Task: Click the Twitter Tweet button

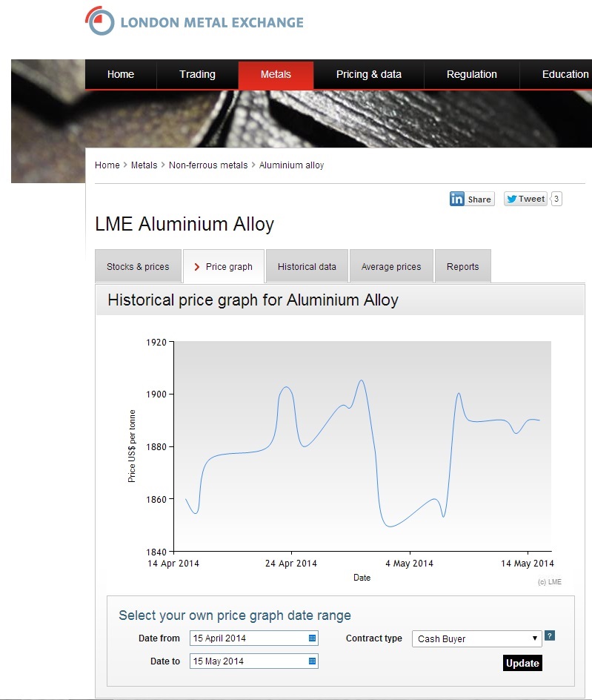Action: coord(525,199)
